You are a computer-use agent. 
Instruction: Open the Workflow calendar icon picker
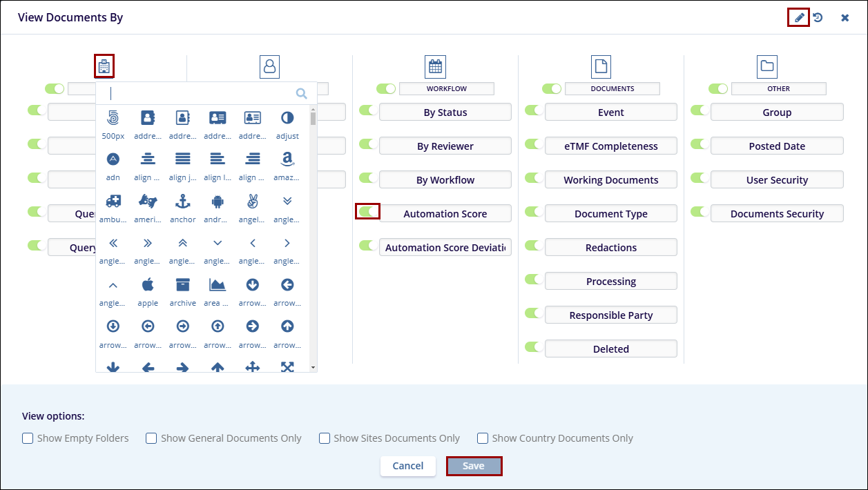coord(435,66)
